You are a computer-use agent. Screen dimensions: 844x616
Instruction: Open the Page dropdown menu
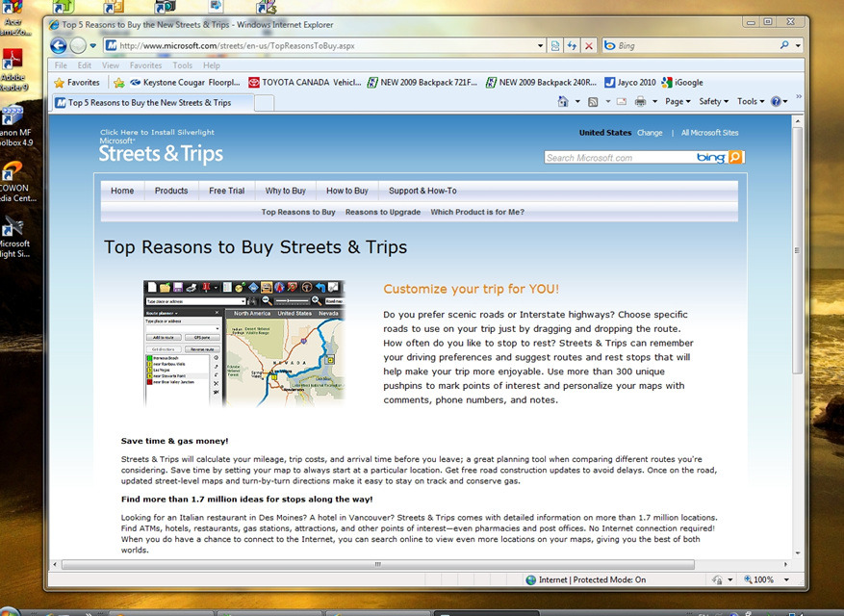click(678, 101)
